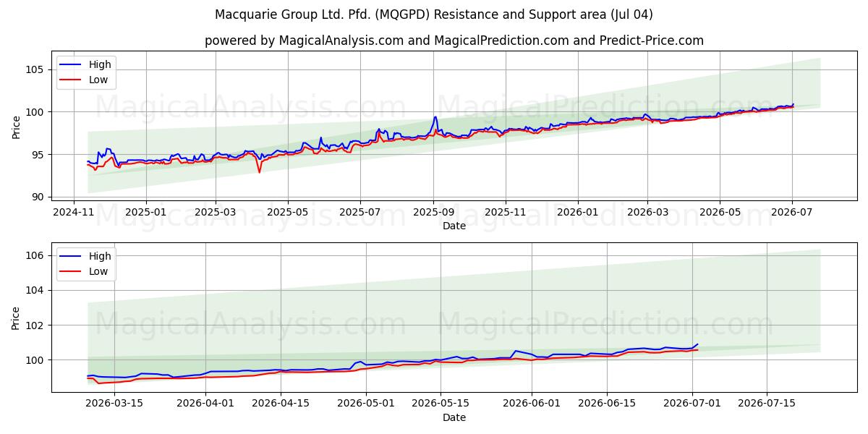Select the '2025-09' date tick label

click(433, 212)
